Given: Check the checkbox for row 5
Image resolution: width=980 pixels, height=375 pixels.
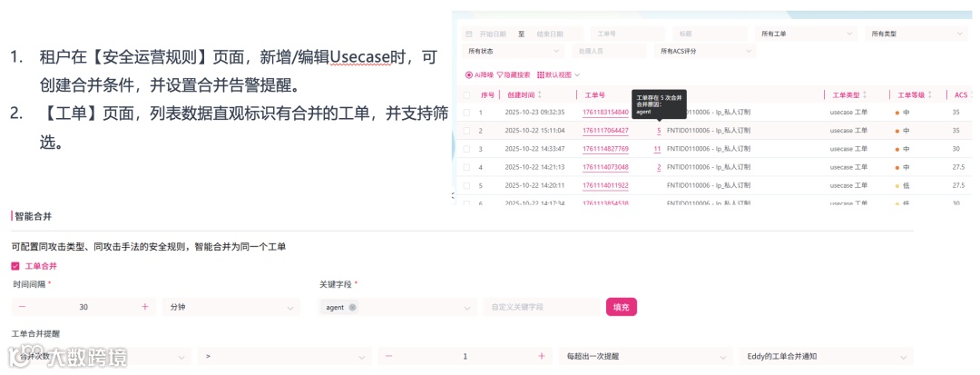Looking at the screenshot, I should tap(466, 185).
